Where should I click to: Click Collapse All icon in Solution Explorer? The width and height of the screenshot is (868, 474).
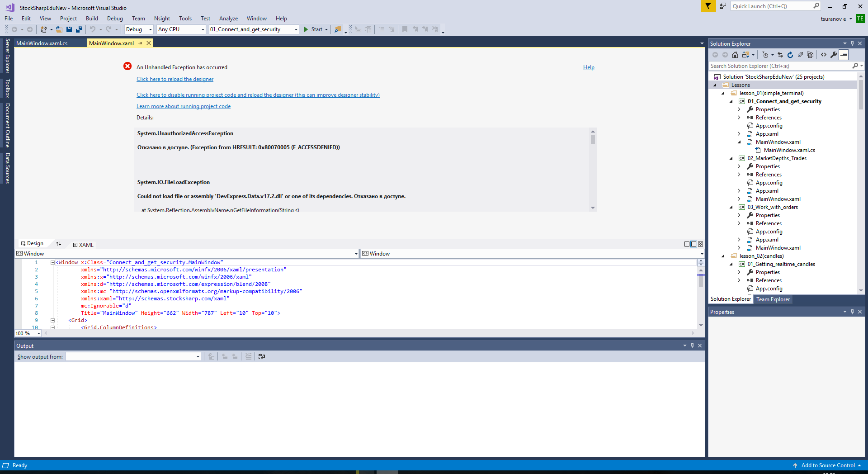pos(800,55)
